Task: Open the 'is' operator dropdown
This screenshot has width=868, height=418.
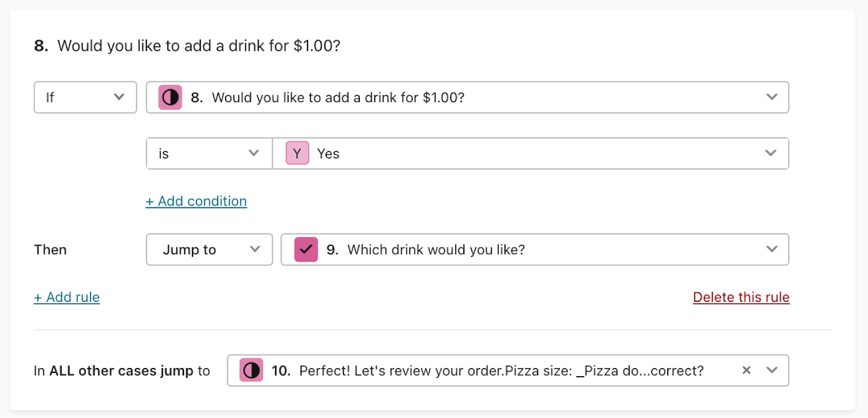Action: tap(209, 153)
